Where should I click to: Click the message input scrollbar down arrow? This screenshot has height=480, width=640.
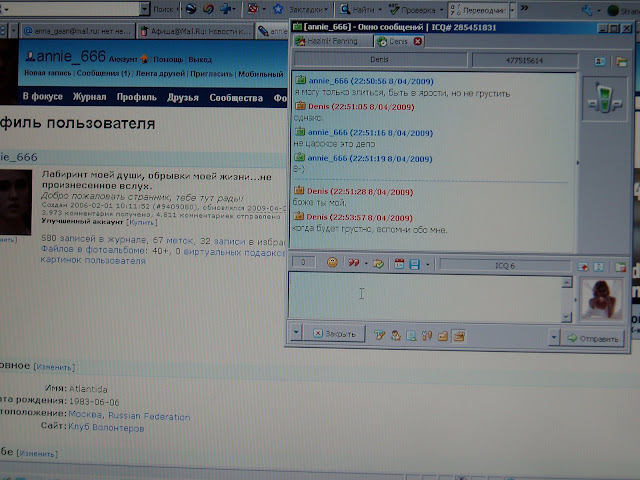click(x=567, y=317)
